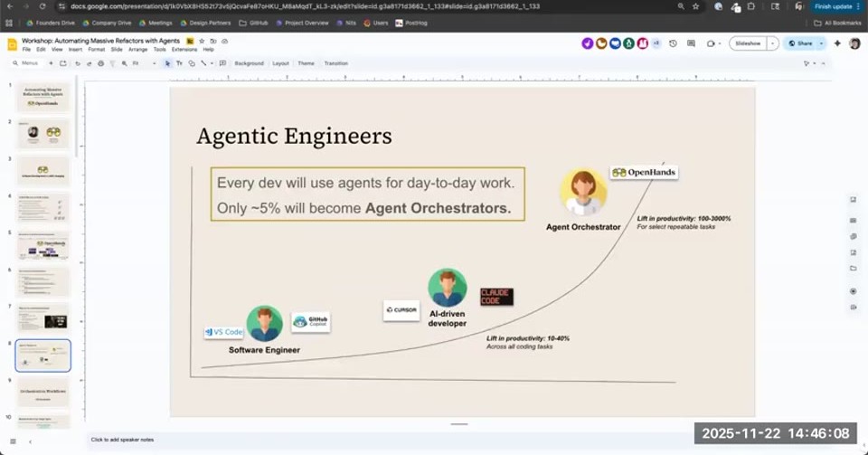Open the Founders Drive bookmark
The image size is (868, 455).
[51, 24]
